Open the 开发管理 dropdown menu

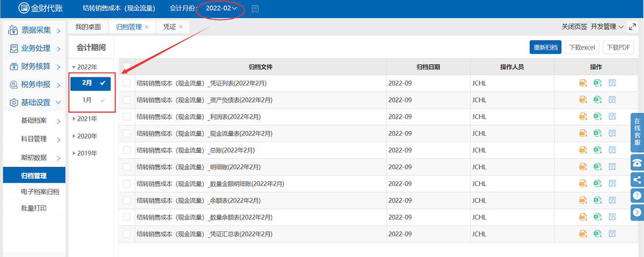607,27
